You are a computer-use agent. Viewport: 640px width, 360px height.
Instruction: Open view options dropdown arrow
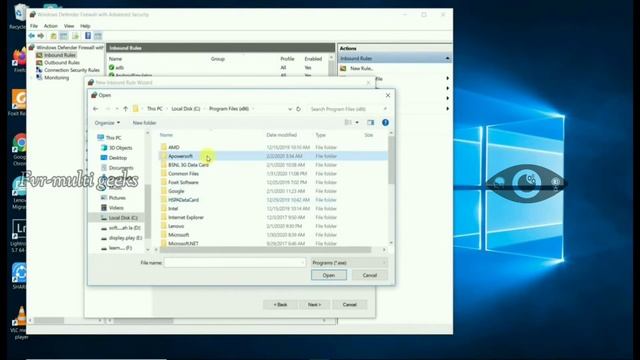coord(357,122)
